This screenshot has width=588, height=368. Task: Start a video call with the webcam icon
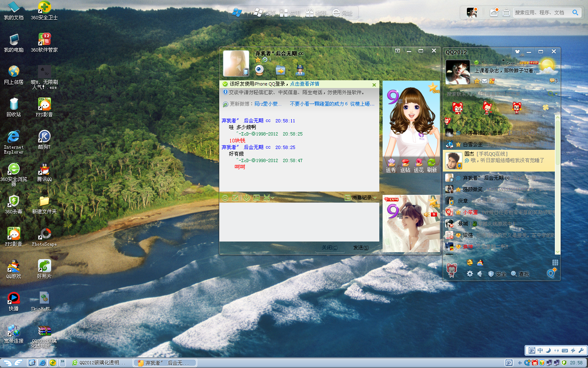tap(259, 70)
